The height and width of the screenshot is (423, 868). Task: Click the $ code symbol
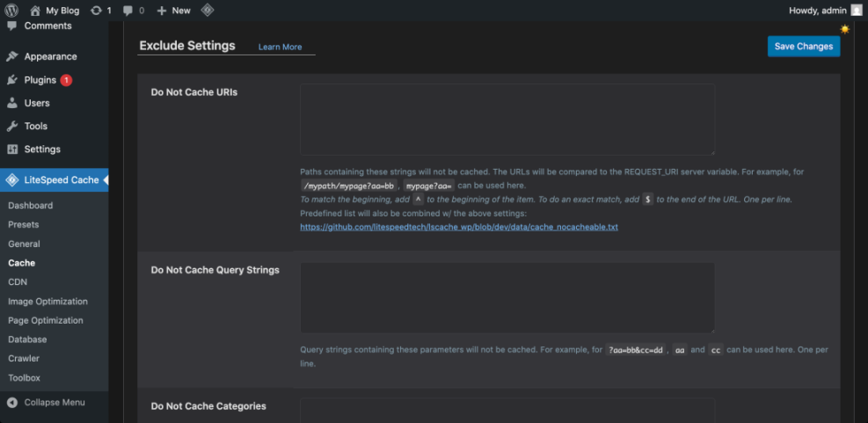coord(647,200)
